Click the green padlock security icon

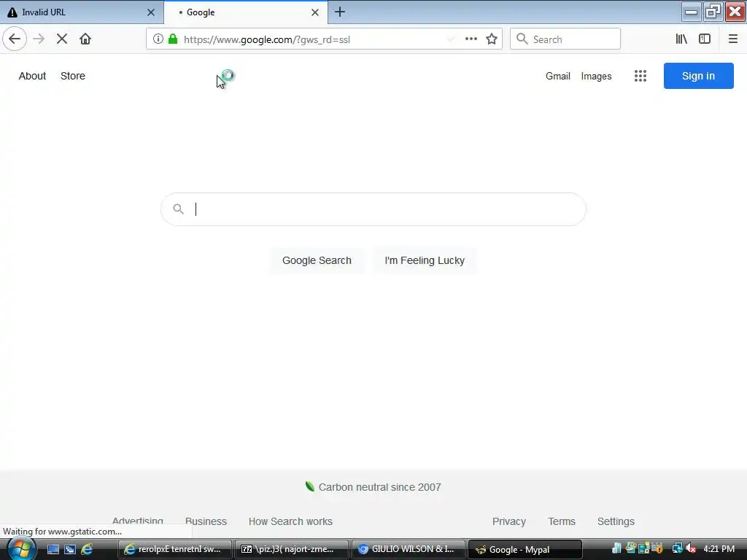[173, 39]
